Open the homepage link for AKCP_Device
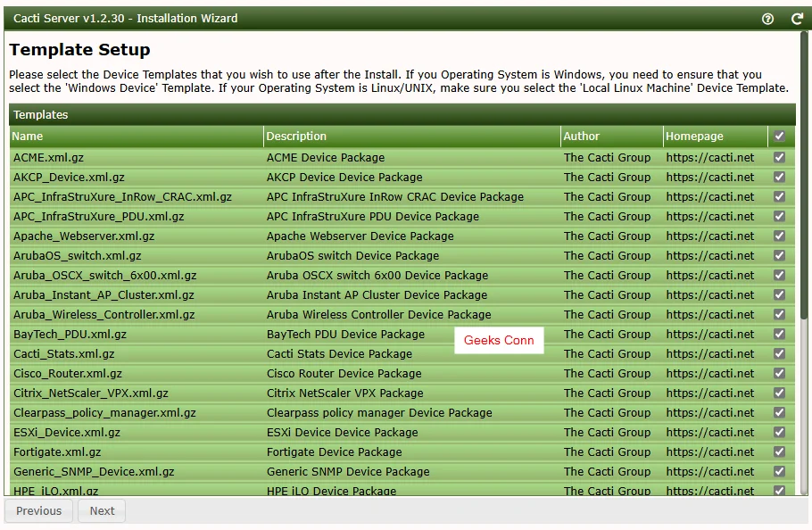Image resolution: width=812 pixels, height=530 pixels. click(x=709, y=177)
